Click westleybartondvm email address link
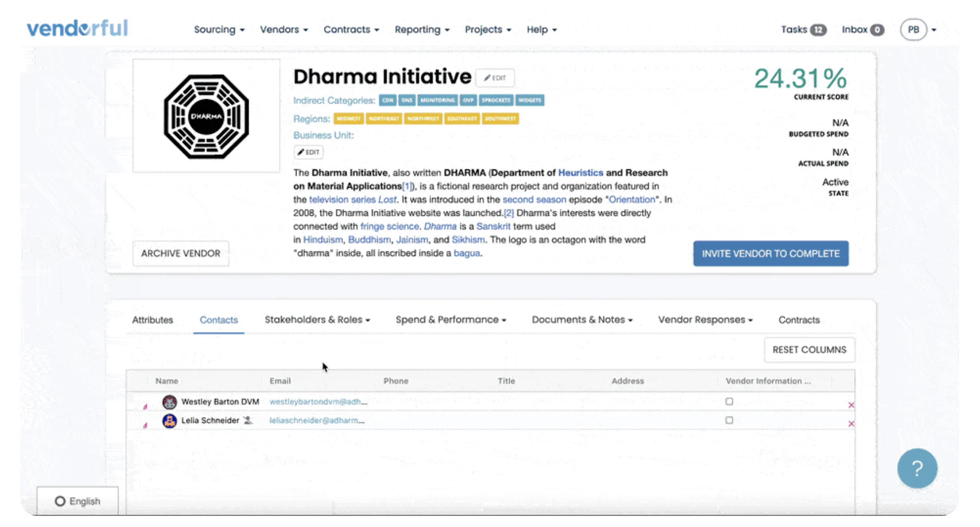Screen dimensions: 980x527 coord(318,402)
